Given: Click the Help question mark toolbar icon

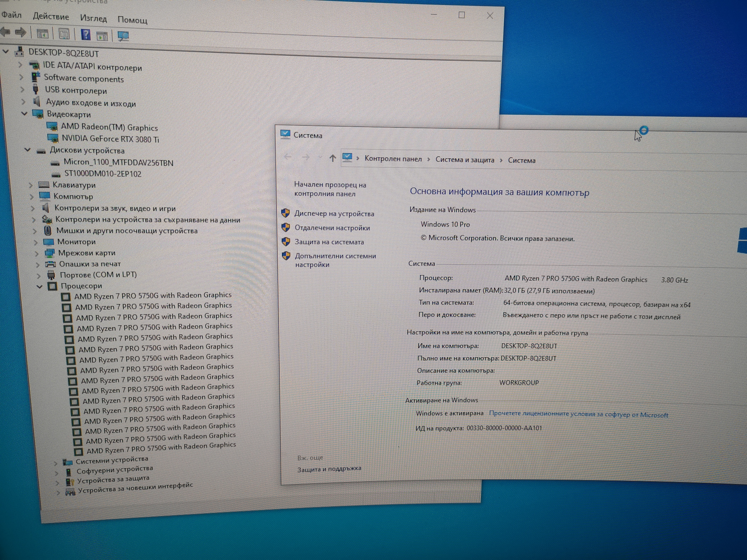Looking at the screenshot, I should pos(86,34).
